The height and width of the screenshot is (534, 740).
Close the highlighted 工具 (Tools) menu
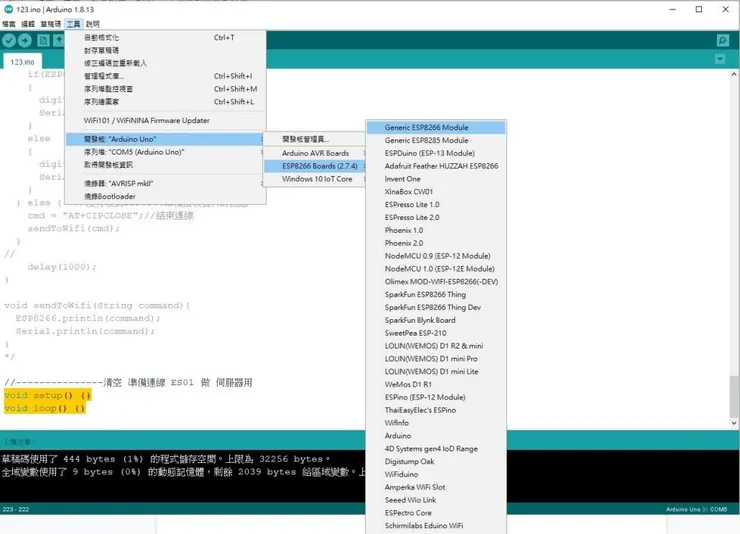pyautogui.click(x=74, y=24)
